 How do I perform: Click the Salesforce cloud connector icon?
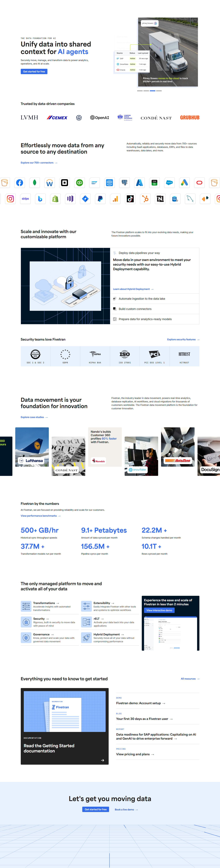(x=169, y=183)
